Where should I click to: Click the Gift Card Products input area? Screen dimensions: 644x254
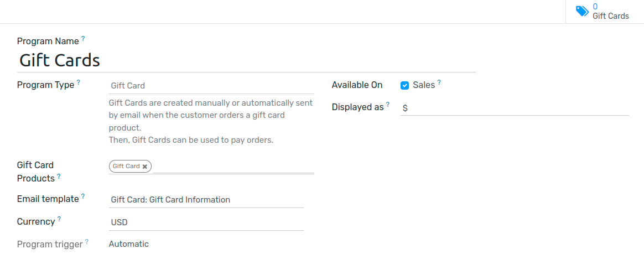tap(232, 166)
